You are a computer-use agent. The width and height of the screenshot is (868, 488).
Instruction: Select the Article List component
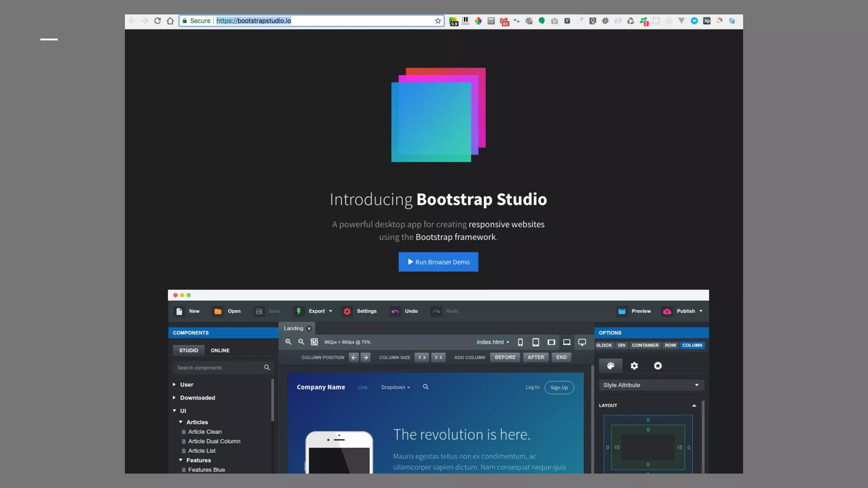[x=202, y=451]
